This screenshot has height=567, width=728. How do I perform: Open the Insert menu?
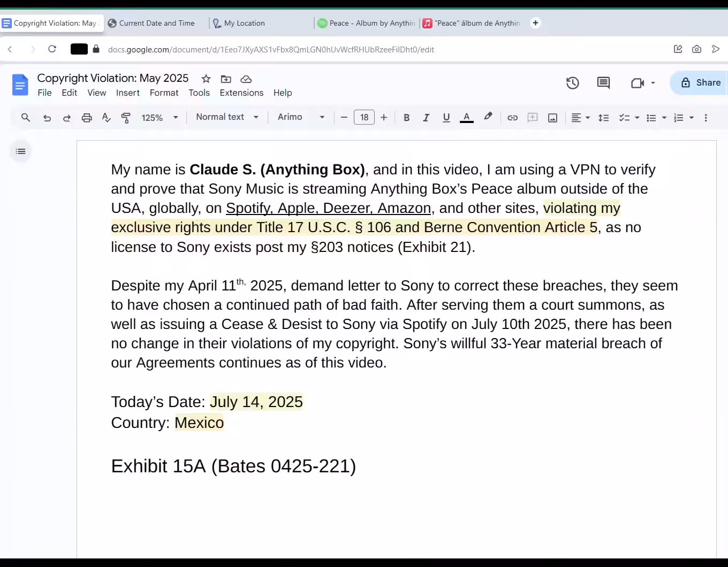click(x=128, y=93)
